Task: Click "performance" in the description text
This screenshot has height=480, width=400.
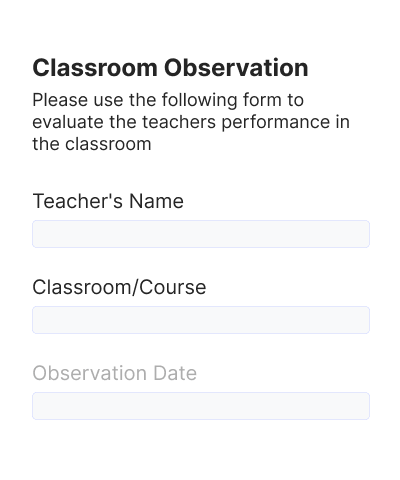Action: (x=276, y=123)
